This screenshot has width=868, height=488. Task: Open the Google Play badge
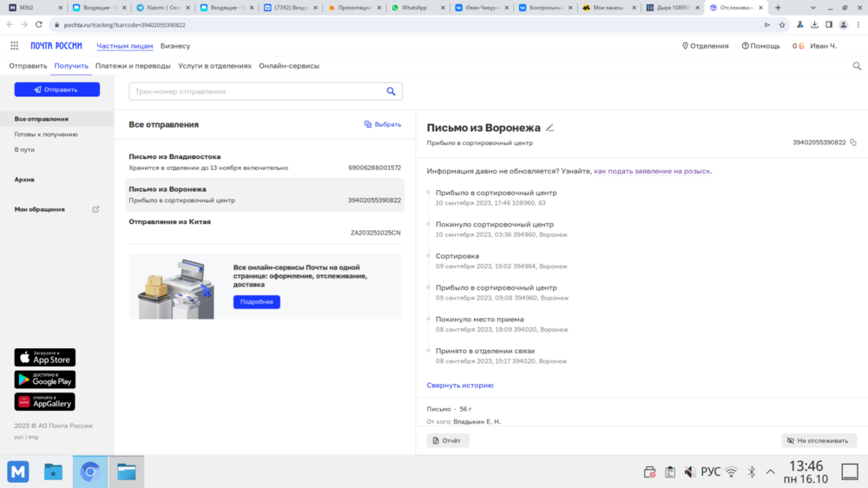[x=45, y=379]
